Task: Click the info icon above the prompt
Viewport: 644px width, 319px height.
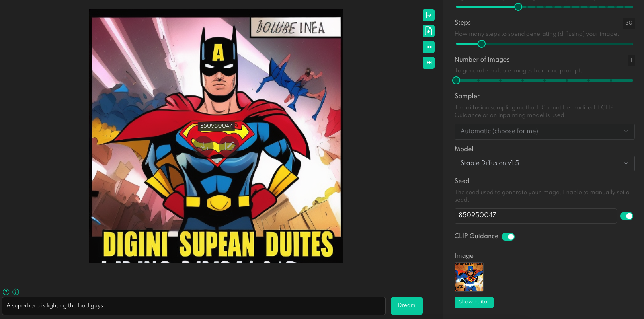Action: (x=16, y=292)
